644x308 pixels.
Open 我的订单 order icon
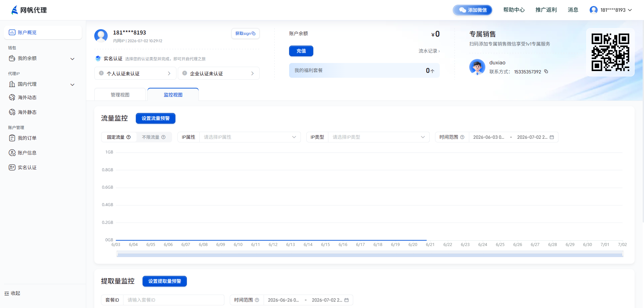[12, 138]
